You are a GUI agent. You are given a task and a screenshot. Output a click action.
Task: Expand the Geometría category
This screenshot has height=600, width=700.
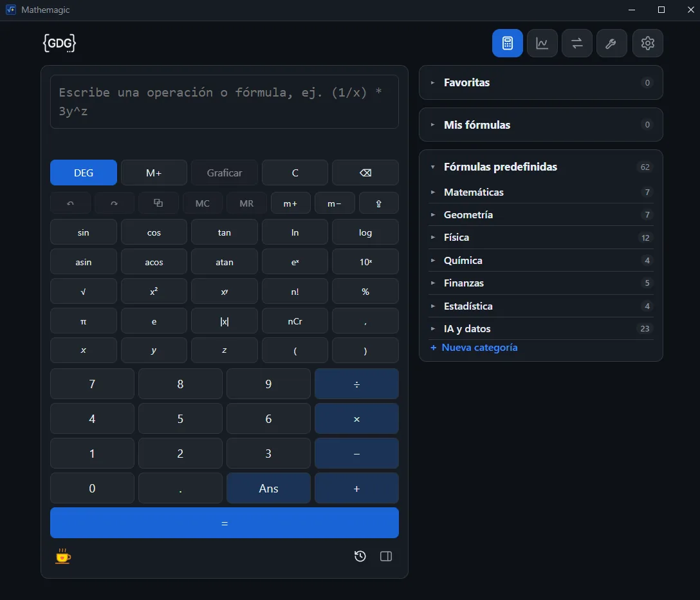coord(540,215)
